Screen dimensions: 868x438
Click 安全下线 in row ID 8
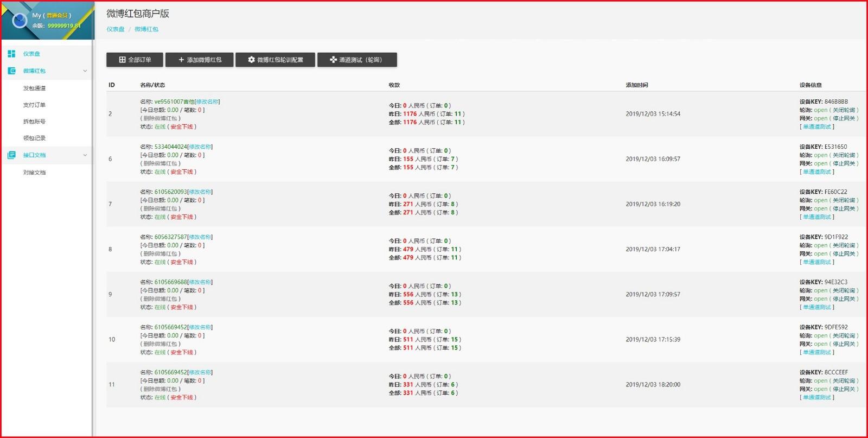[182, 262]
